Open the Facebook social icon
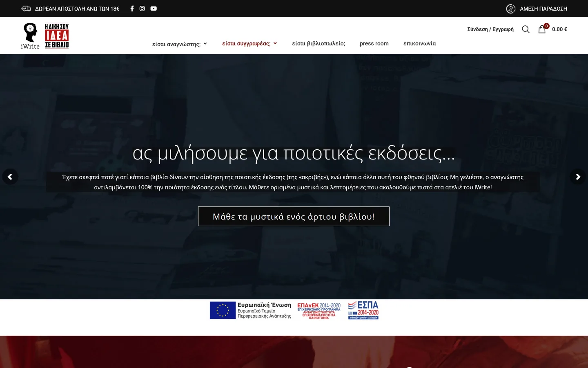588x368 pixels. 132,9
